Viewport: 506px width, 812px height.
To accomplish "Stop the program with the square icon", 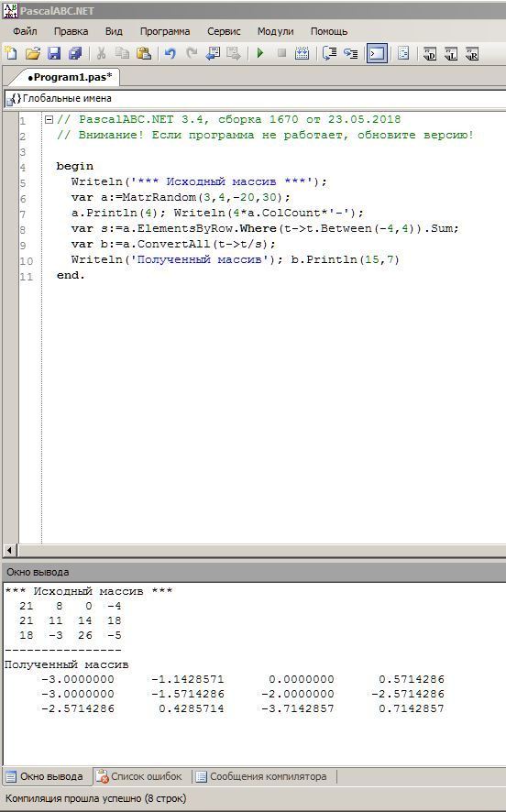I will (281, 53).
